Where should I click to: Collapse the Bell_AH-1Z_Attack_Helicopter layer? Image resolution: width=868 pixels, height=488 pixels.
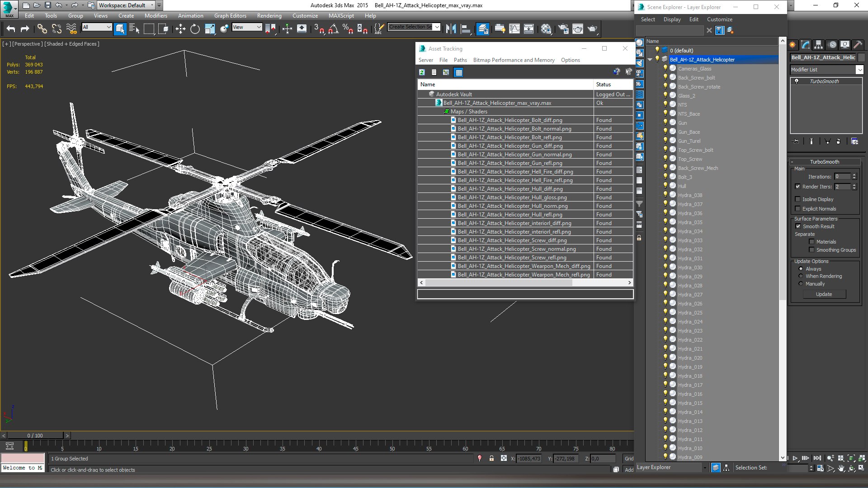tap(650, 60)
